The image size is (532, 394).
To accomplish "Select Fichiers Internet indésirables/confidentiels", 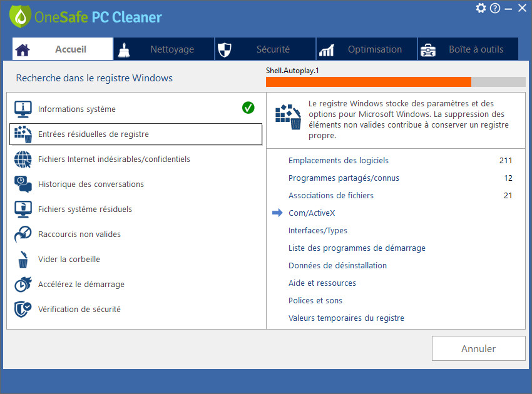I will (136, 159).
